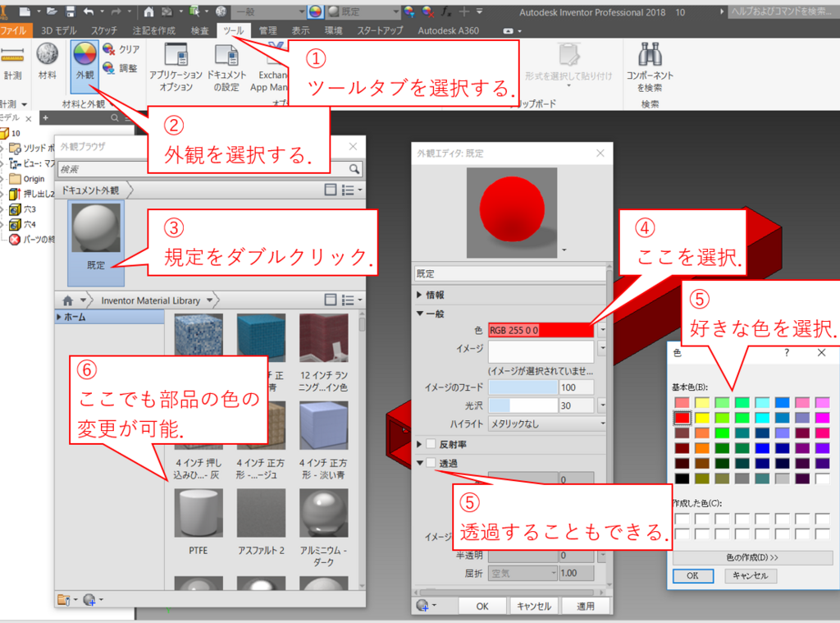Click 適用 in the appearance editor
Image resolution: width=840 pixels, height=623 pixels.
587,606
